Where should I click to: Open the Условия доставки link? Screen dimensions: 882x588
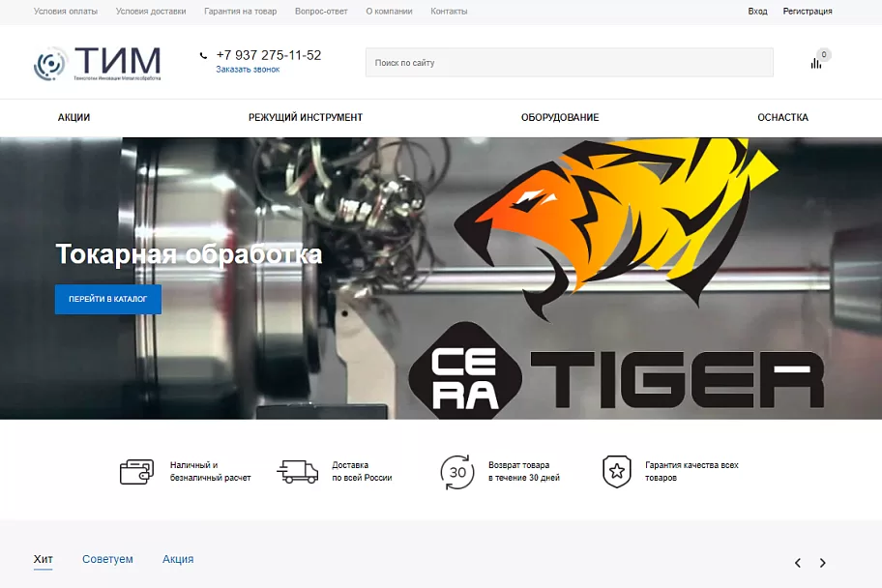(151, 12)
